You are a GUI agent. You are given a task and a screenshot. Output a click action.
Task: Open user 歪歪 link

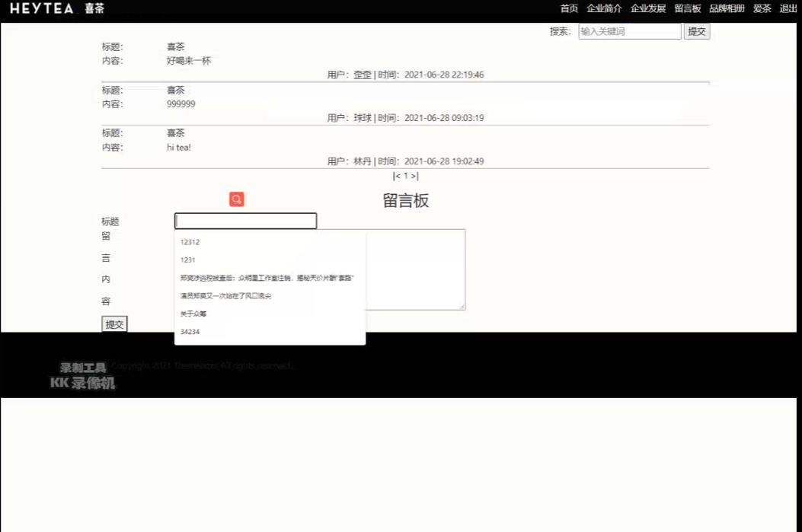pyautogui.click(x=363, y=75)
